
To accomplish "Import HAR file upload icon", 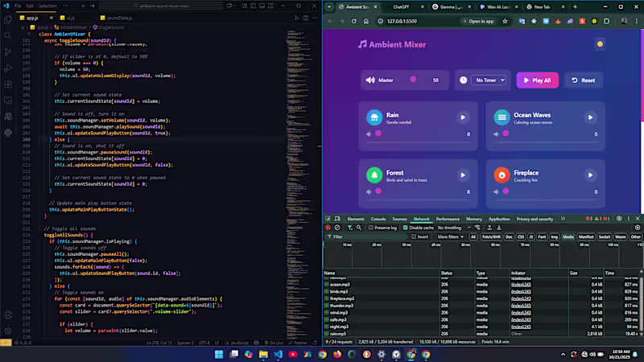I will click(x=489, y=228).
